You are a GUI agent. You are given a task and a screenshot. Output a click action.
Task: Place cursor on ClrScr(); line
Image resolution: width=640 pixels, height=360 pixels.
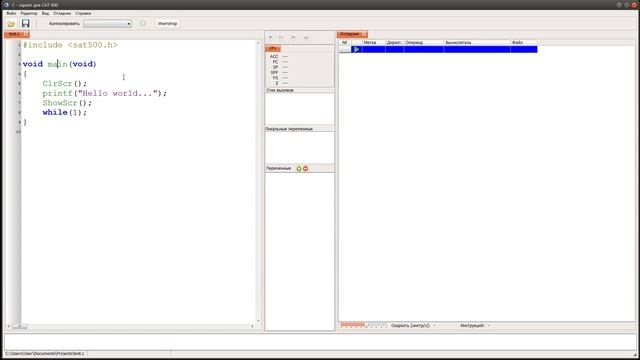tap(64, 84)
